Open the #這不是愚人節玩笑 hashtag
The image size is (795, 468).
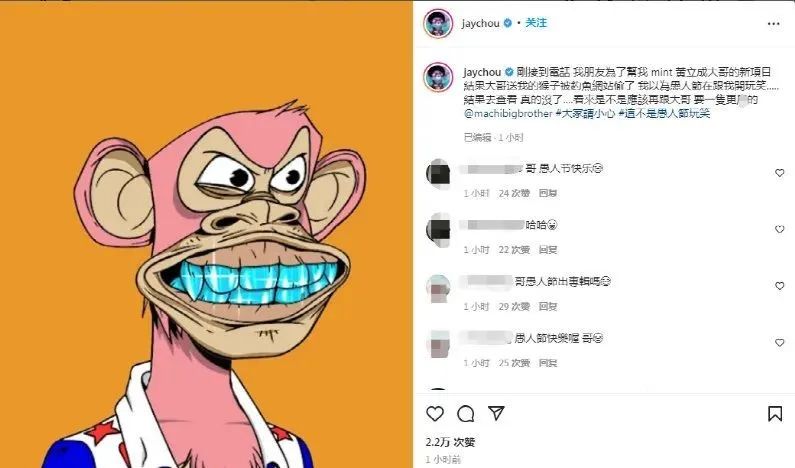(x=664, y=114)
